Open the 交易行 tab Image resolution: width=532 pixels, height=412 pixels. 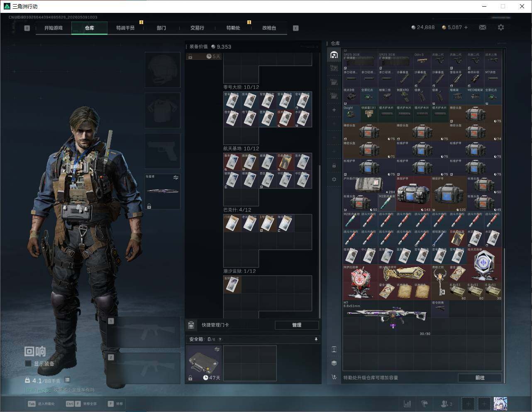[x=197, y=28]
